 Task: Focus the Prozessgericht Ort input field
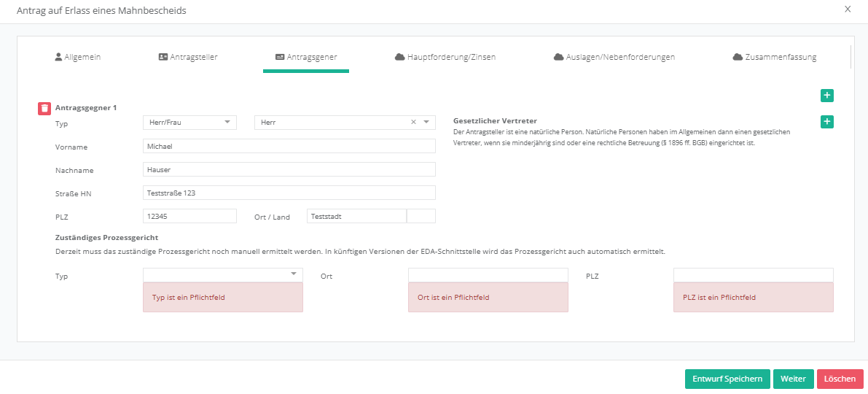tap(487, 274)
